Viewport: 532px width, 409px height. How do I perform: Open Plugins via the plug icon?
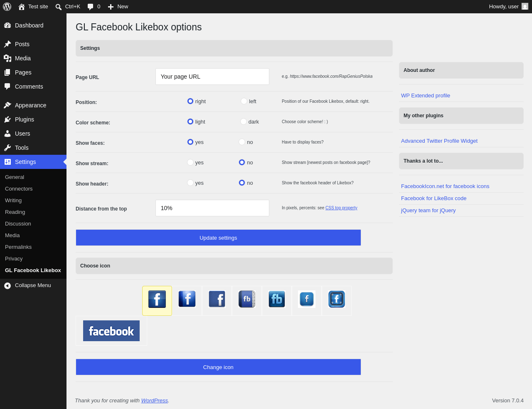7,119
